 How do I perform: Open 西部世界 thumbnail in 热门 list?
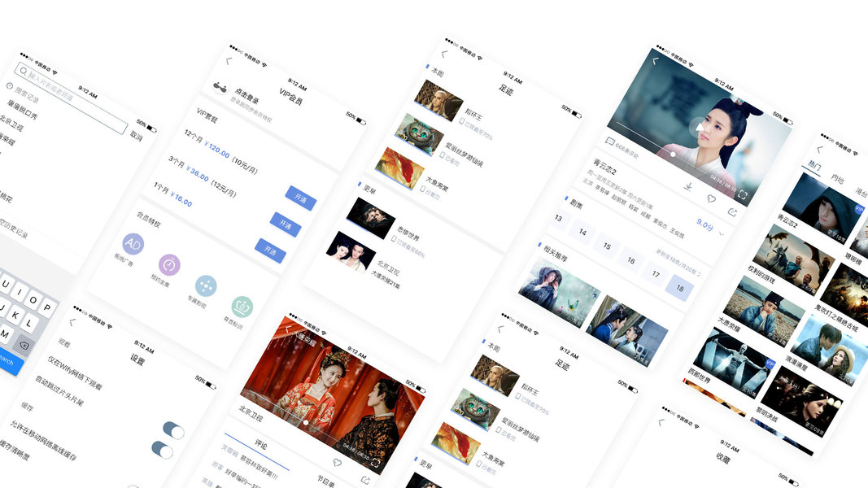[735, 362]
